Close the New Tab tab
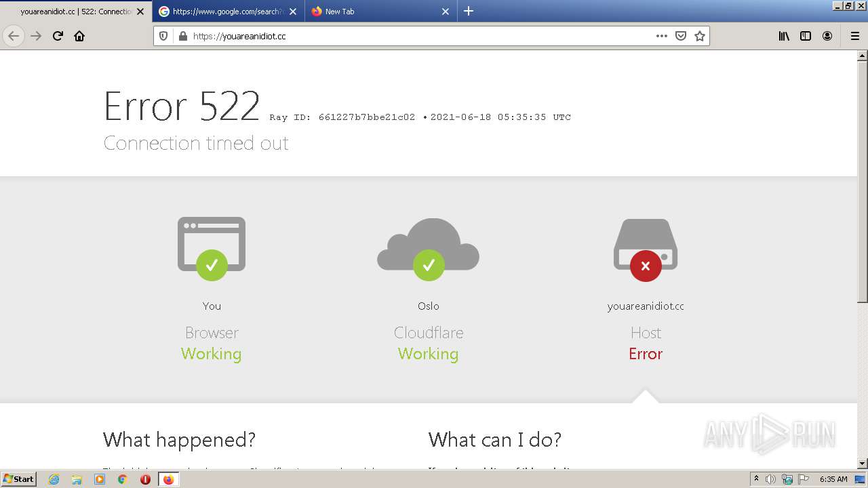This screenshot has width=868, height=488. [x=446, y=12]
